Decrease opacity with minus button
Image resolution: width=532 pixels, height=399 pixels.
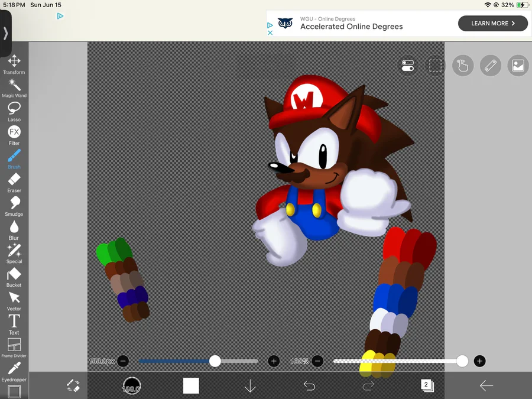[317, 361]
